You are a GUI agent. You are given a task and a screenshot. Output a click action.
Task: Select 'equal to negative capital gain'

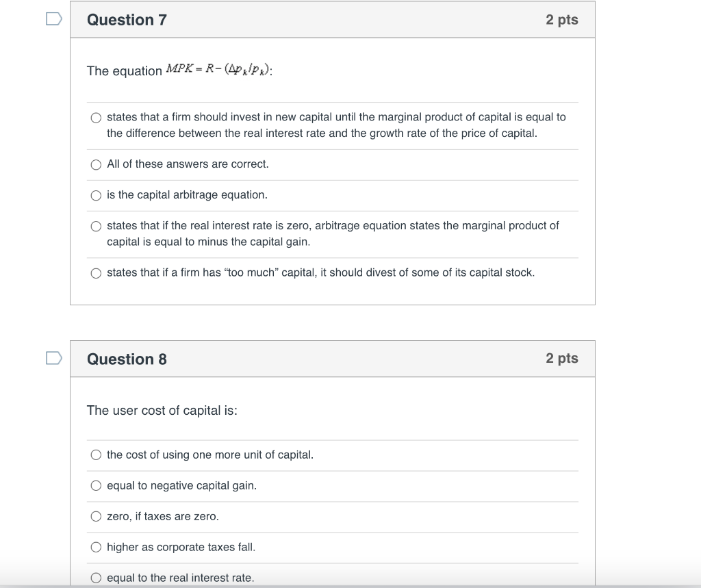click(x=96, y=485)
